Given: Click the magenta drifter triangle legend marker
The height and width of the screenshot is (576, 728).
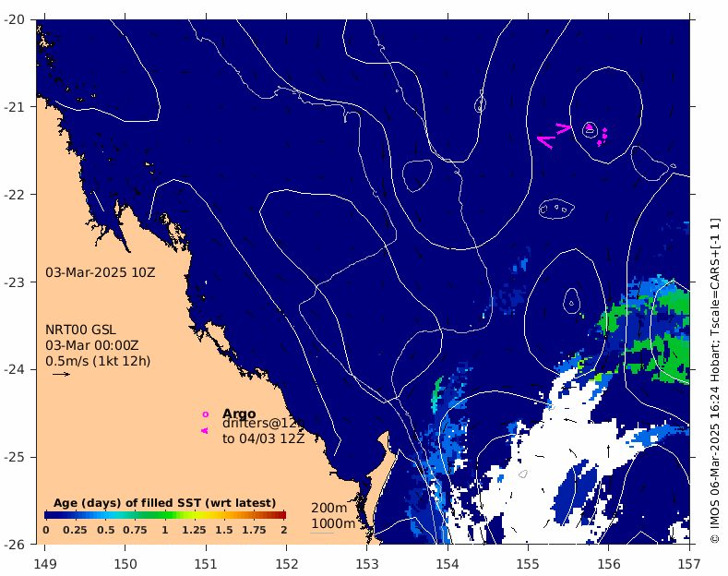Looking at the screenshot, I should pos(204,430).
